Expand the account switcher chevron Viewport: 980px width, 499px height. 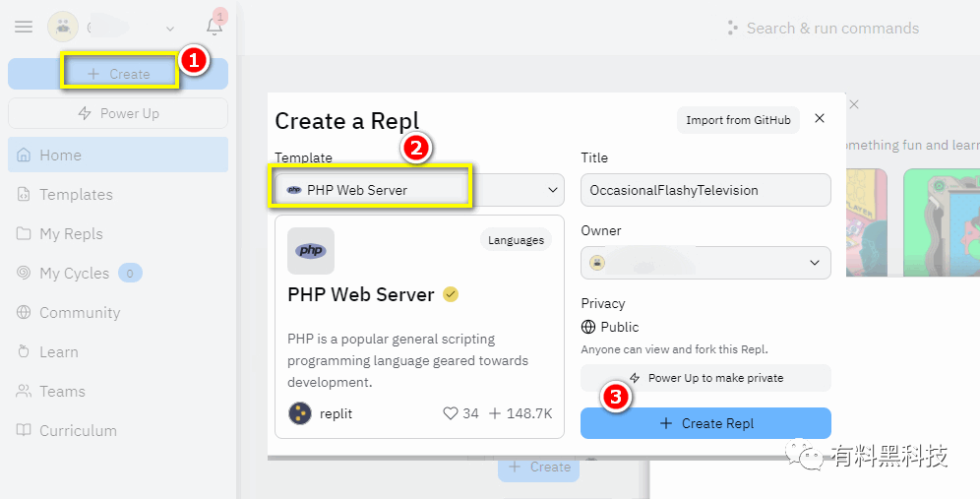[x=170, y=29]
